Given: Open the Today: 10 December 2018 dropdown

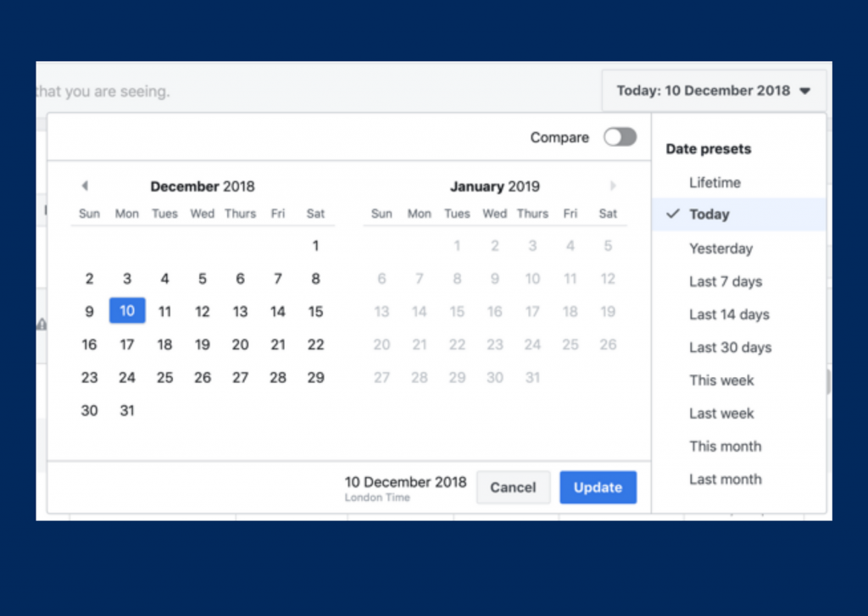Looking at the screenshot, I should [x=714, y=91].
